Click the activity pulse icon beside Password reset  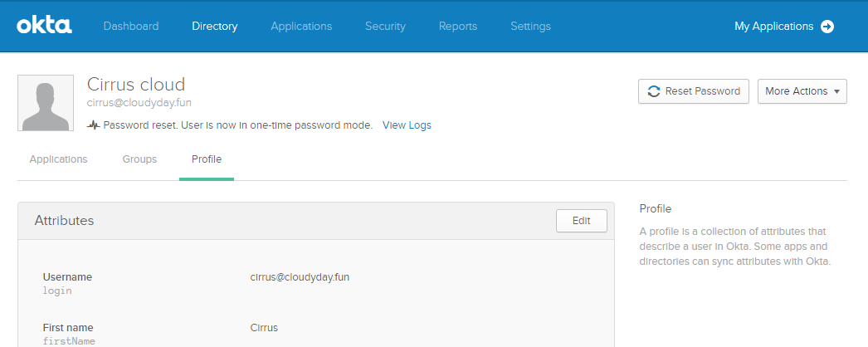click(x=94, y=125)
